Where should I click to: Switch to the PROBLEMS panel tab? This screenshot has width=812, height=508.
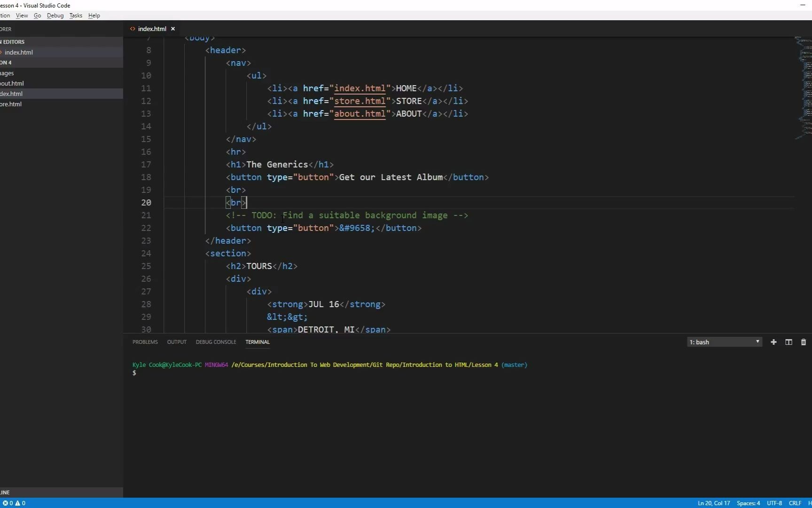point(145,342)
